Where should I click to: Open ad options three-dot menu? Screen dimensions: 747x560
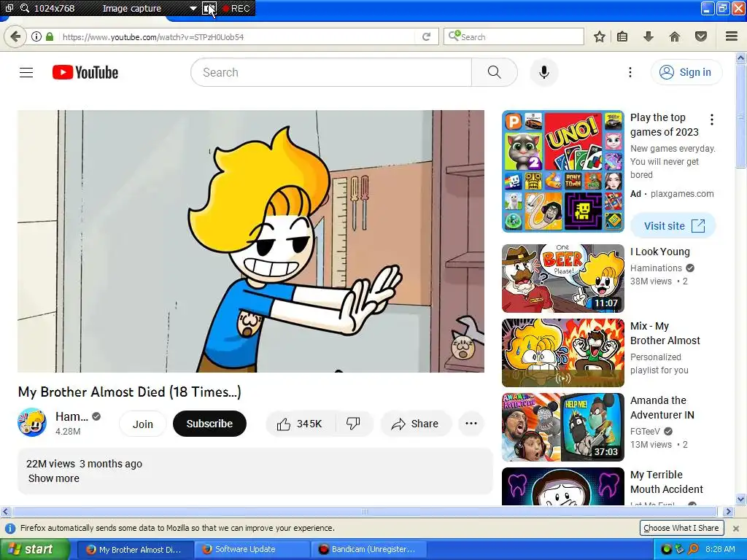(712, 120)
